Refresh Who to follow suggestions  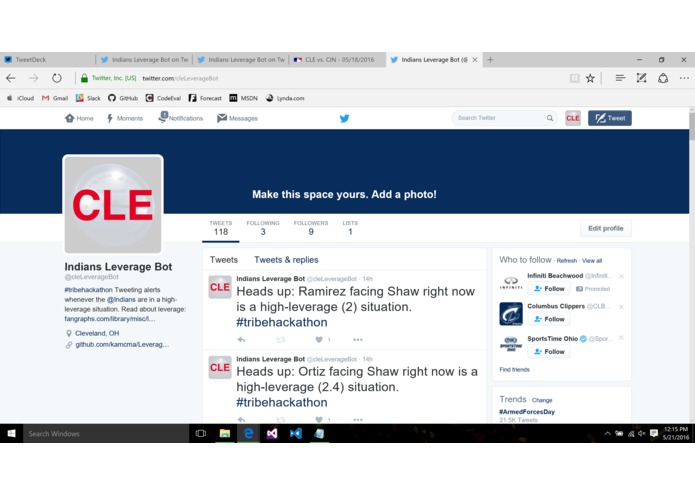pyautogui.click(x=566, y=261)
